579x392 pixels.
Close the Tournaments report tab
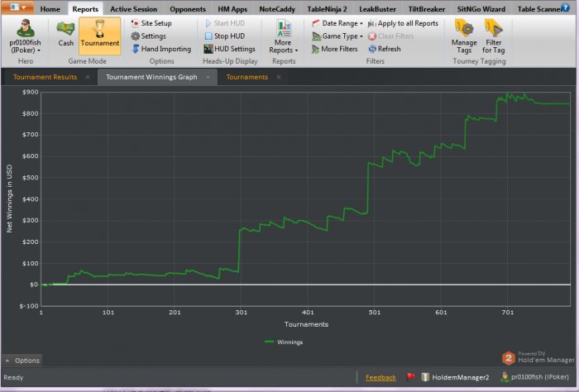[279, 77]
